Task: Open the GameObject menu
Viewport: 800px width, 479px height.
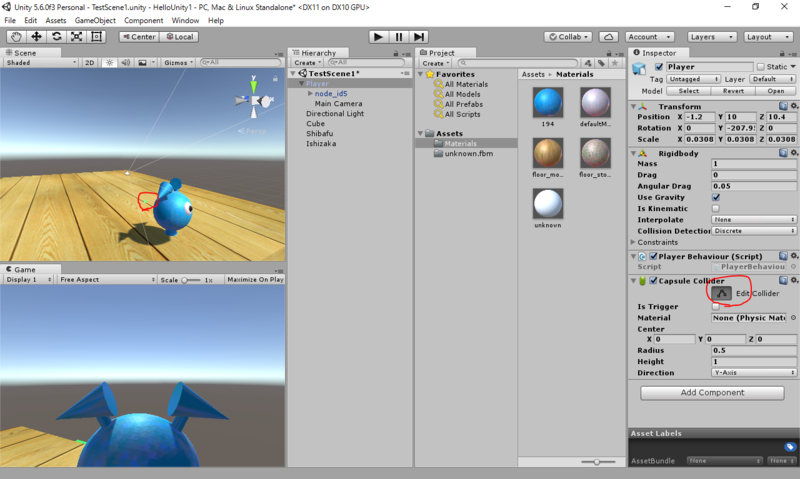Action: (95, 20)
